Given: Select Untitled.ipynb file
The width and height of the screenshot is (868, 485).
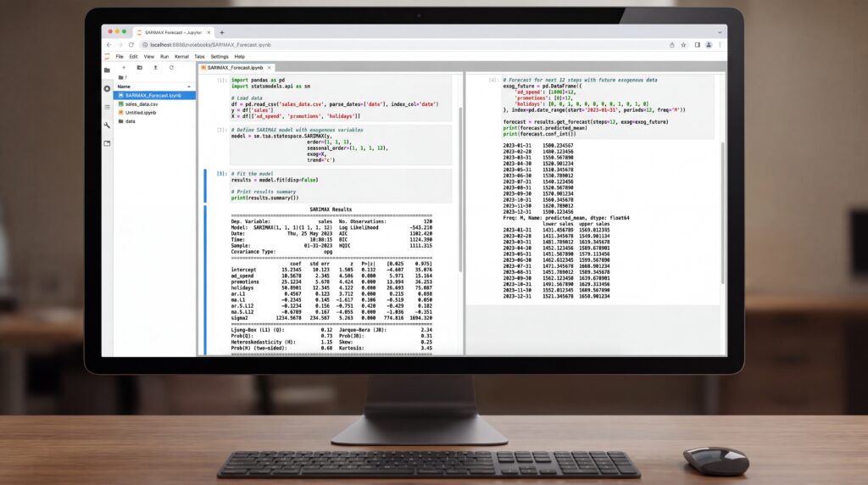Looking at the screenshot, I should pos(154,113).
